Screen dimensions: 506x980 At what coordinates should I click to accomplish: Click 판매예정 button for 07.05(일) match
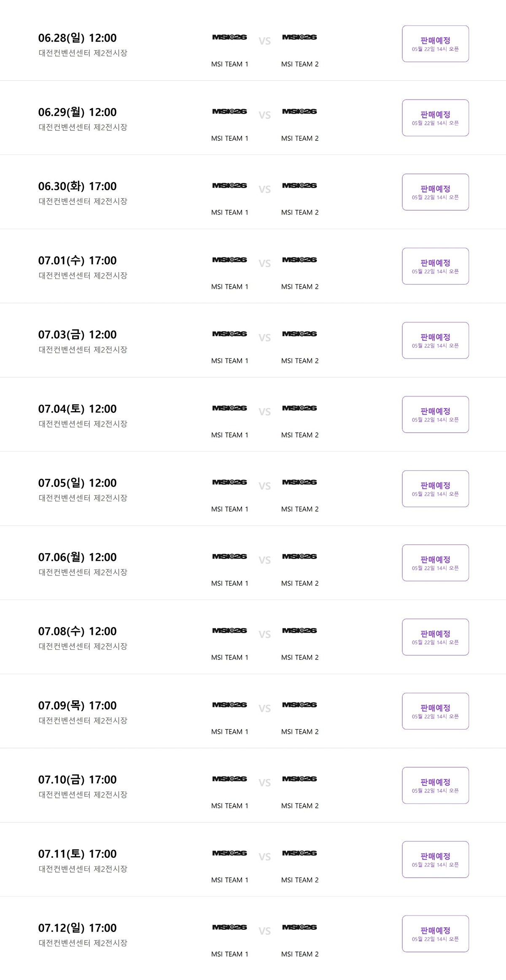coord(436,489)
